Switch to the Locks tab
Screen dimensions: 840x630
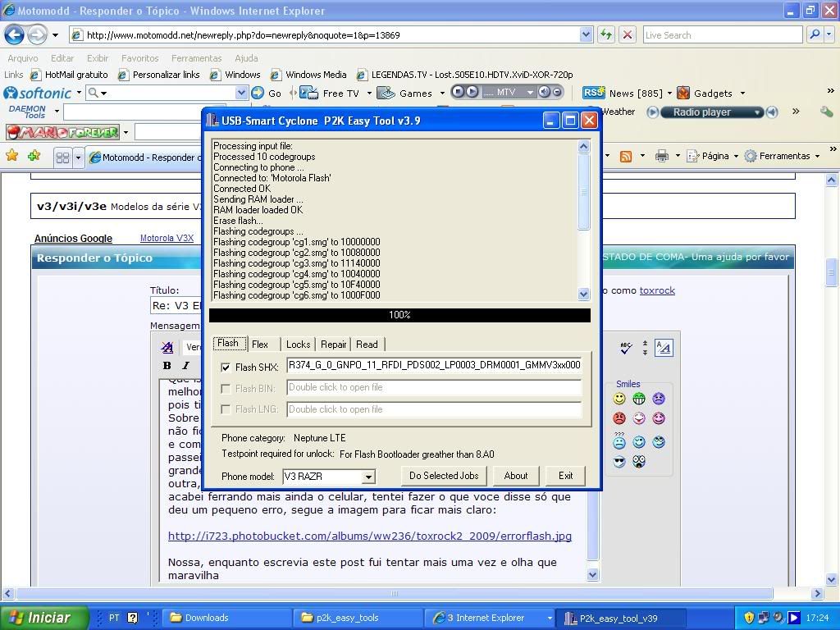[298, 344]
